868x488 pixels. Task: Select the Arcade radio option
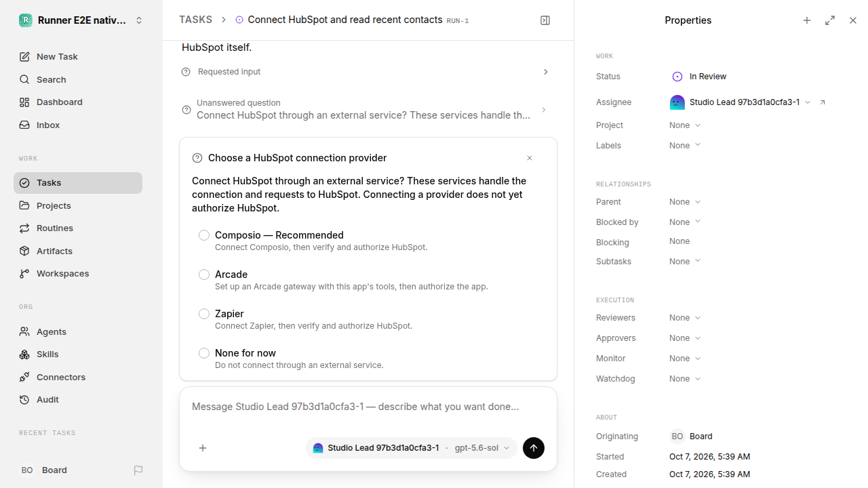(204, 274)
